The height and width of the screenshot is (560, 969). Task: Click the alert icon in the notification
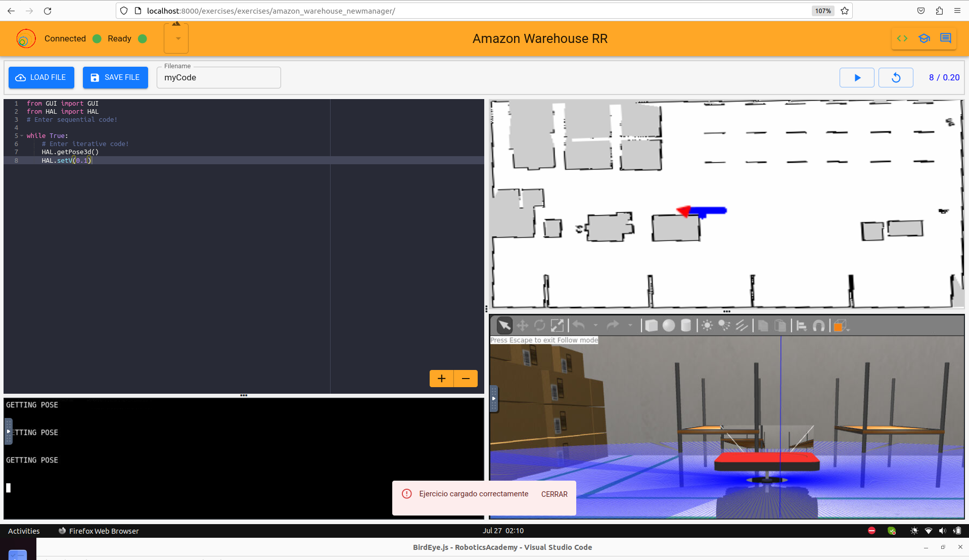(x=407, y=494)
